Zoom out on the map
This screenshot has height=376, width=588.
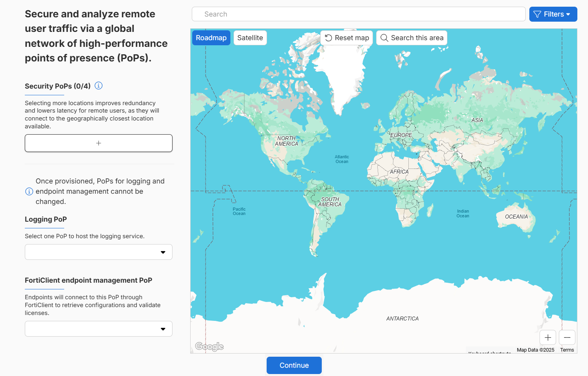(x=567, y=337)
